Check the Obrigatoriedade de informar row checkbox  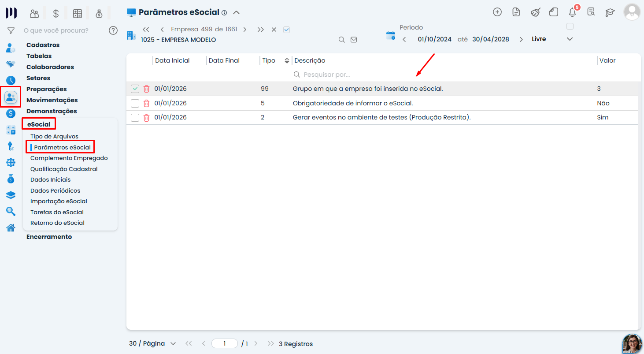(135, 103)
